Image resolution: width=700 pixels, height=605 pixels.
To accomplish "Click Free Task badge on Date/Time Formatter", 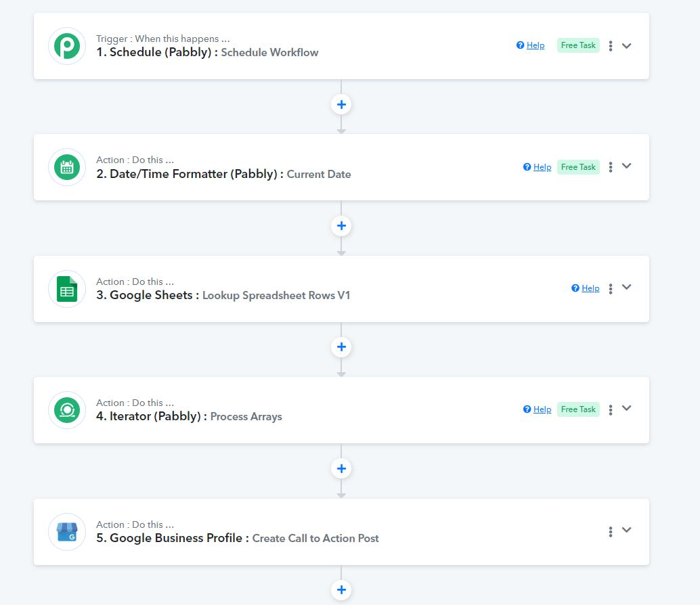I will click(578, 167).
